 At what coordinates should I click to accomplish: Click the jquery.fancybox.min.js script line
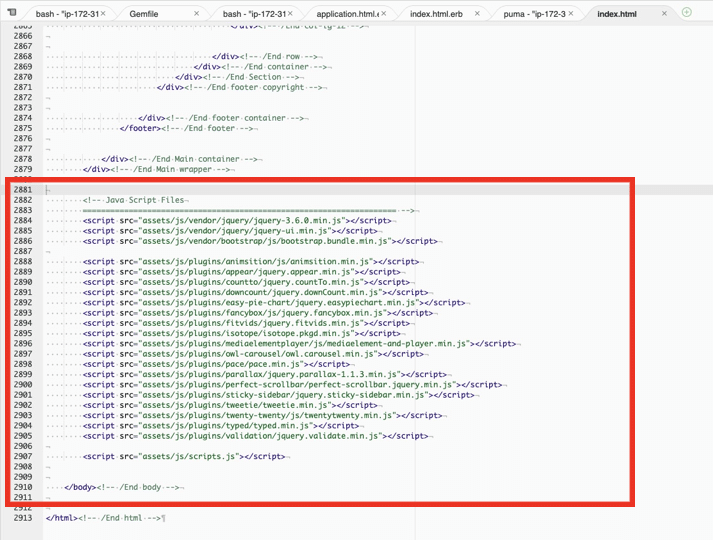[258, 313]
